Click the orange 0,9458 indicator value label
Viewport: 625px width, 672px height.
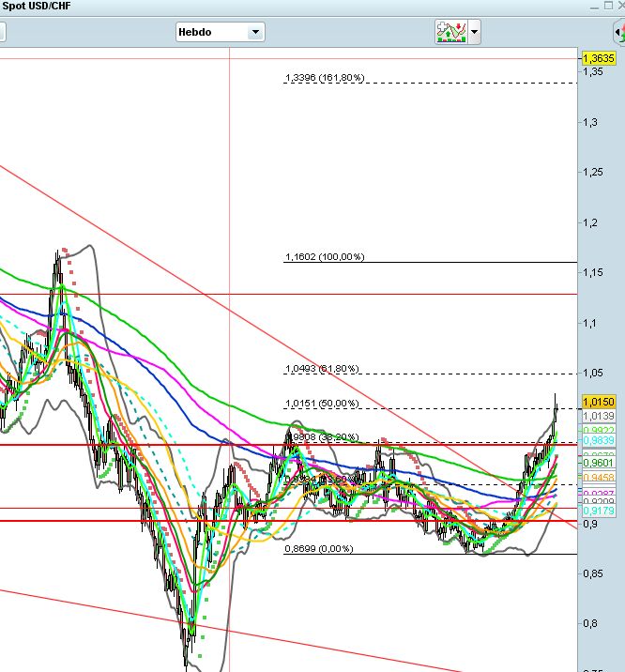(x=599, y=477)
